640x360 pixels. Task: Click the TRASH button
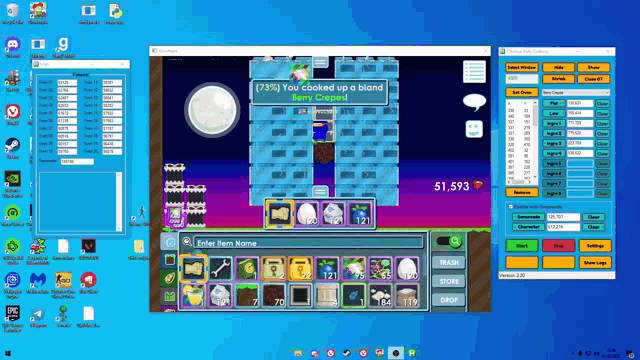(449, 262)
